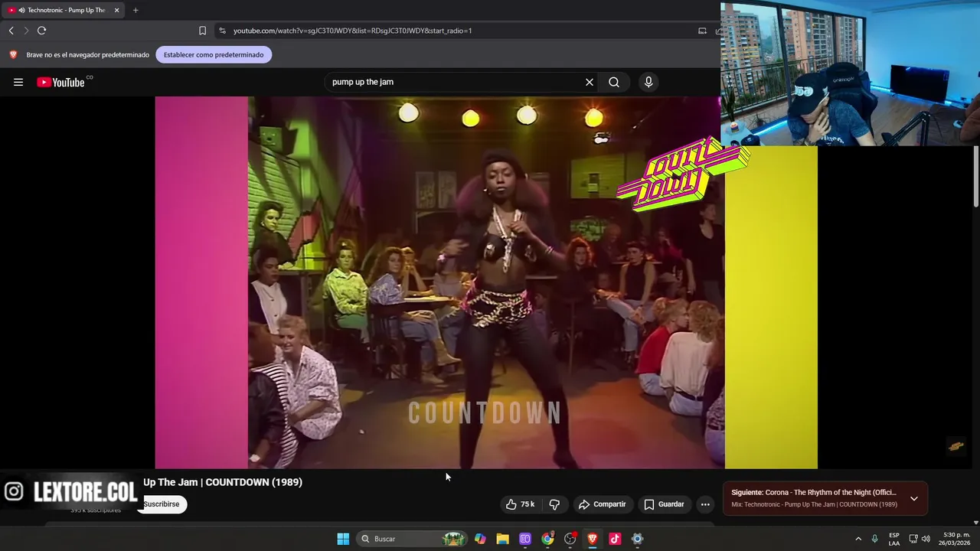Click the magnifier search button
980x551 pixels.
click(x=614, y=82)
